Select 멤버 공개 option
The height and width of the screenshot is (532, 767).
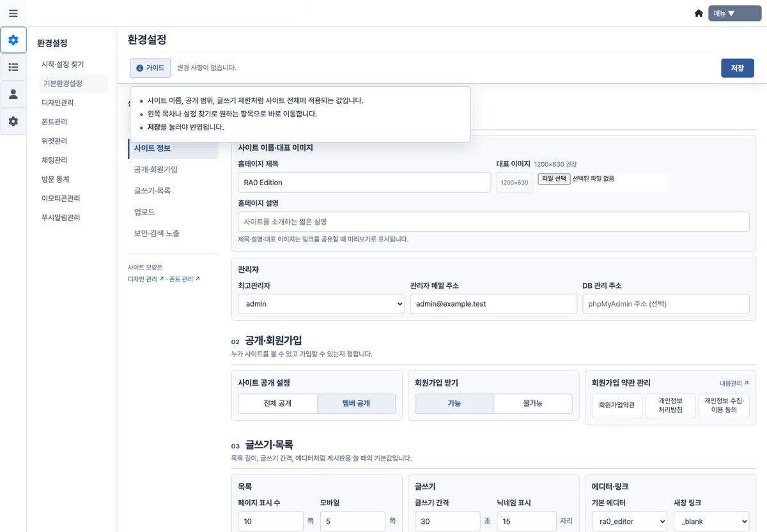(356, 404)
